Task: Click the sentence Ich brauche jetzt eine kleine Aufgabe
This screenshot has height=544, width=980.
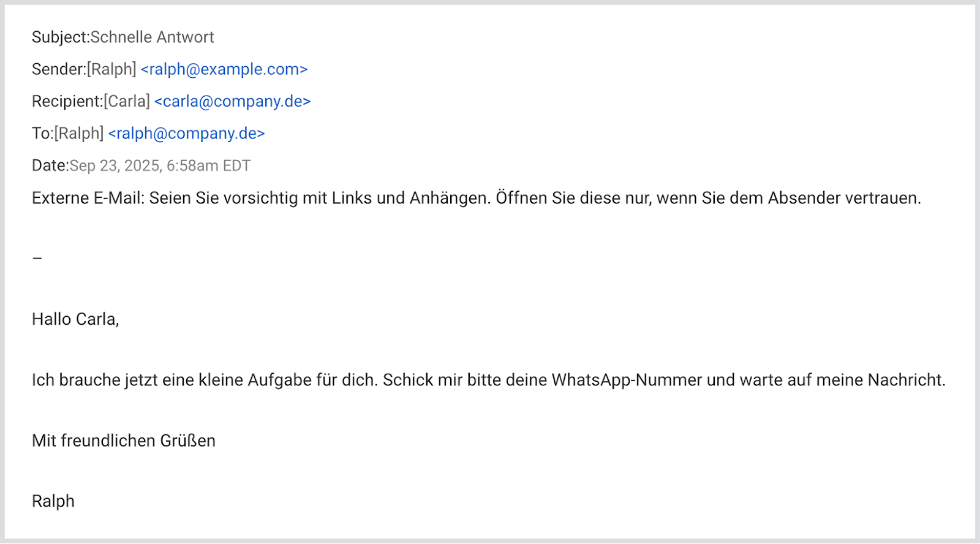Action: click(x=205, y=380)
